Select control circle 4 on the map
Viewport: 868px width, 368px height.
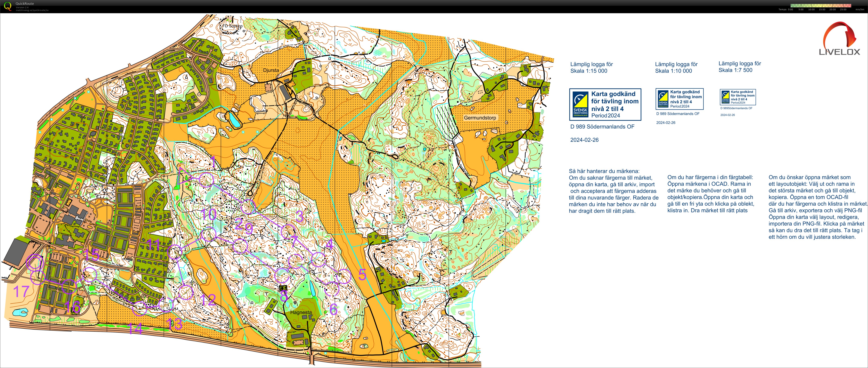tap(318, 259)
